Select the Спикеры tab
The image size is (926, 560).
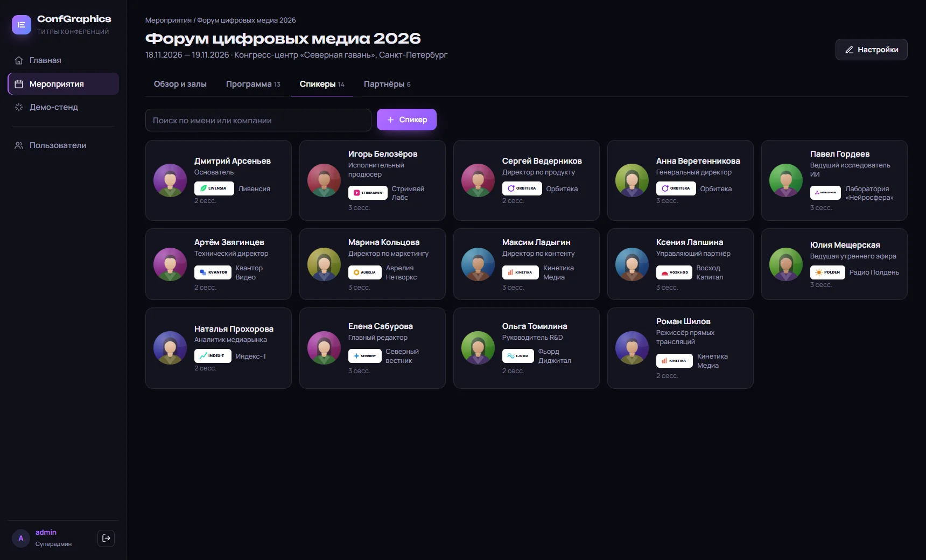pyautogui.click(x=322, y=84)
